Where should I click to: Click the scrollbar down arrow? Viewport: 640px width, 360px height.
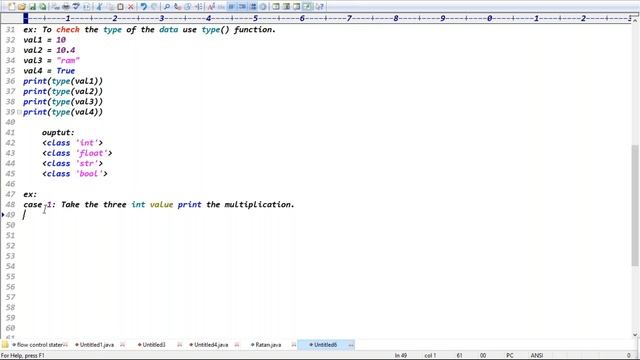click(x=635, y=335)
